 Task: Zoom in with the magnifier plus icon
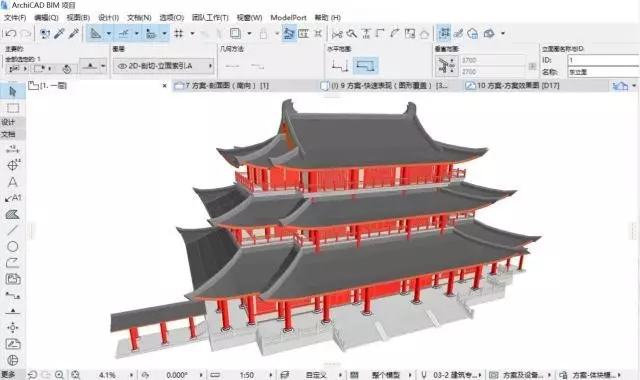point(59,375)
